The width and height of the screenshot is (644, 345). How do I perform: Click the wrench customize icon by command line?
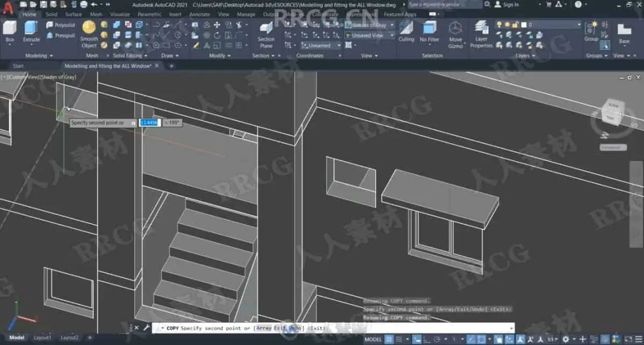(x=146, y=327)
